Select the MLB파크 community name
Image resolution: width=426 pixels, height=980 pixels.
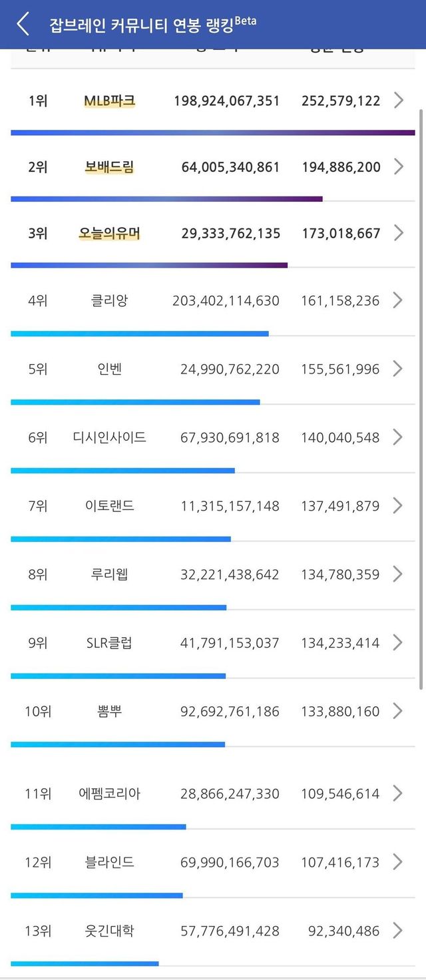pos(109,101)
